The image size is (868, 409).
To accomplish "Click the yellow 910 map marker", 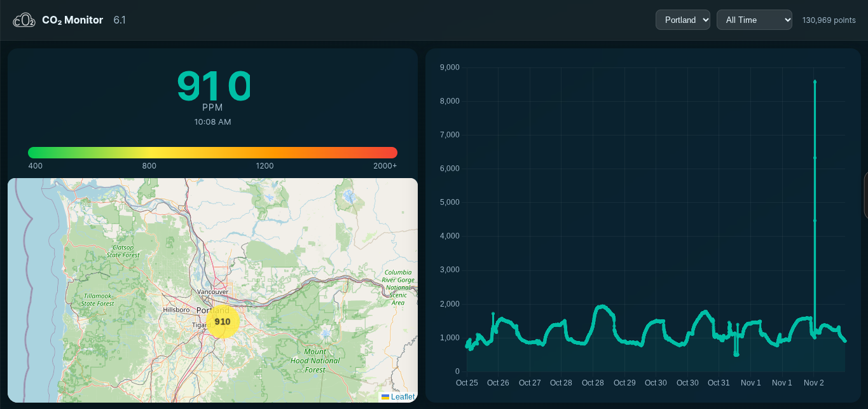I will pyautogui.click(x=223, y=322).
